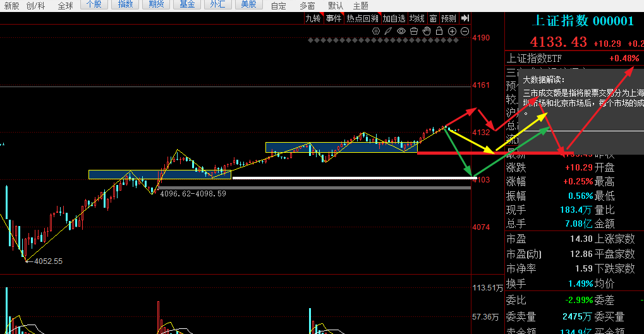This screenshot has height=334, width=644.
Task: Click the 上证指数 000001 title
Action: tap(583, 21)
